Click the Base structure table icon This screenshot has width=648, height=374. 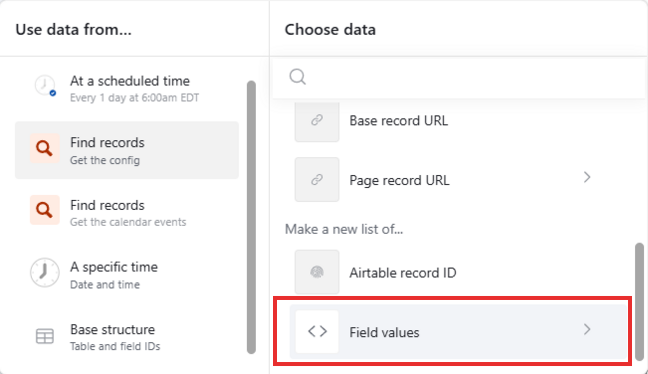coord(45,336)
